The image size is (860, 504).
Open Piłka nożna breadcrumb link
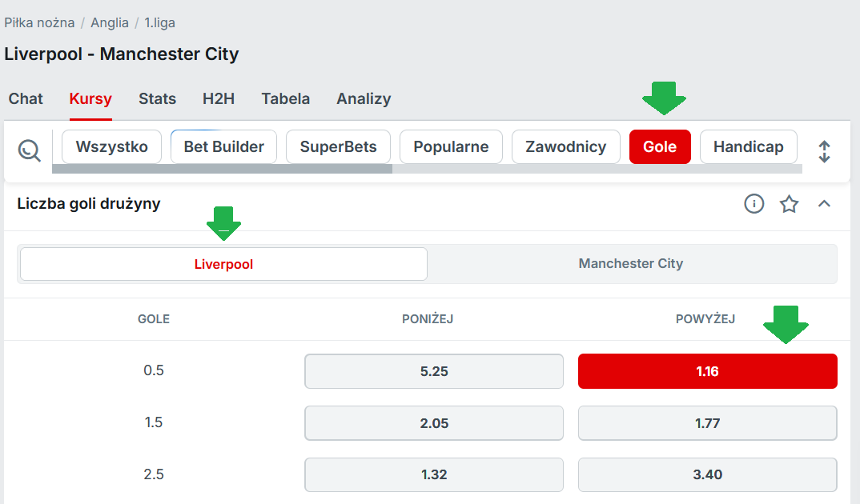[39, 23]
